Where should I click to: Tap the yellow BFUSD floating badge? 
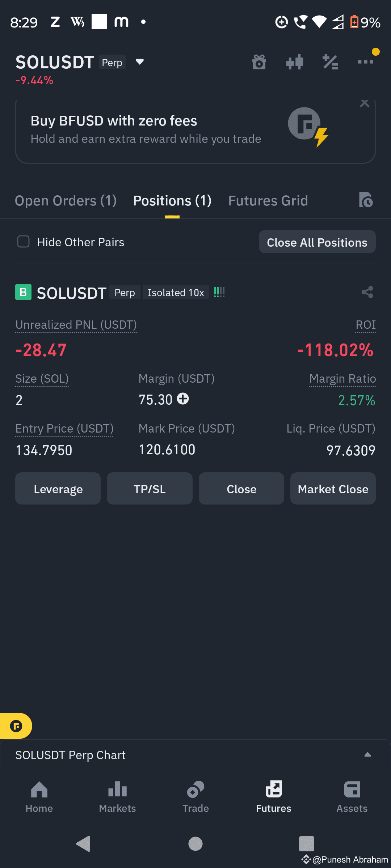pyautogui.click(x=16, y=726)
